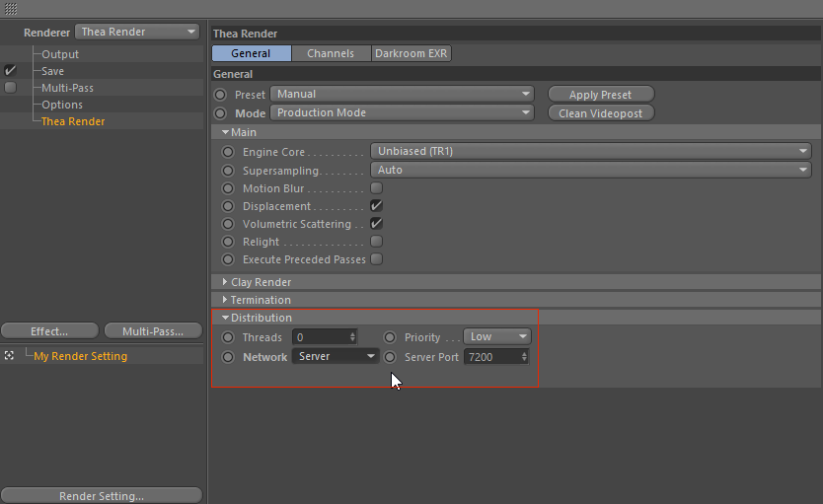Screen dimensions: 823x504
Task: Click the Threads value stepper arrows
Action: click(352, 337)
